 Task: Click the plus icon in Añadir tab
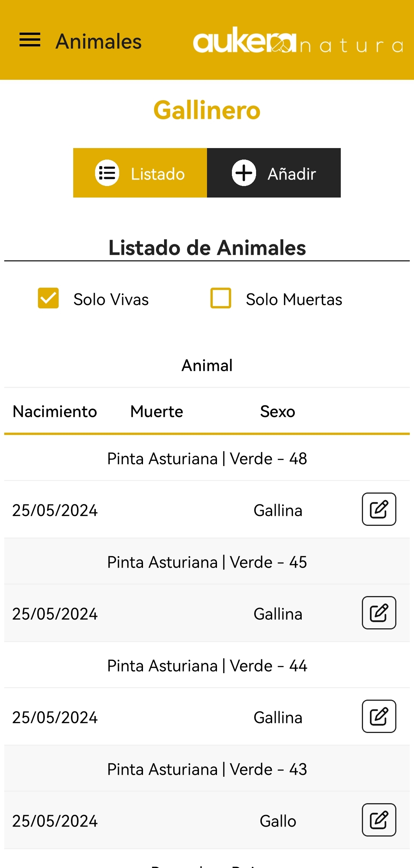point(244,173)
